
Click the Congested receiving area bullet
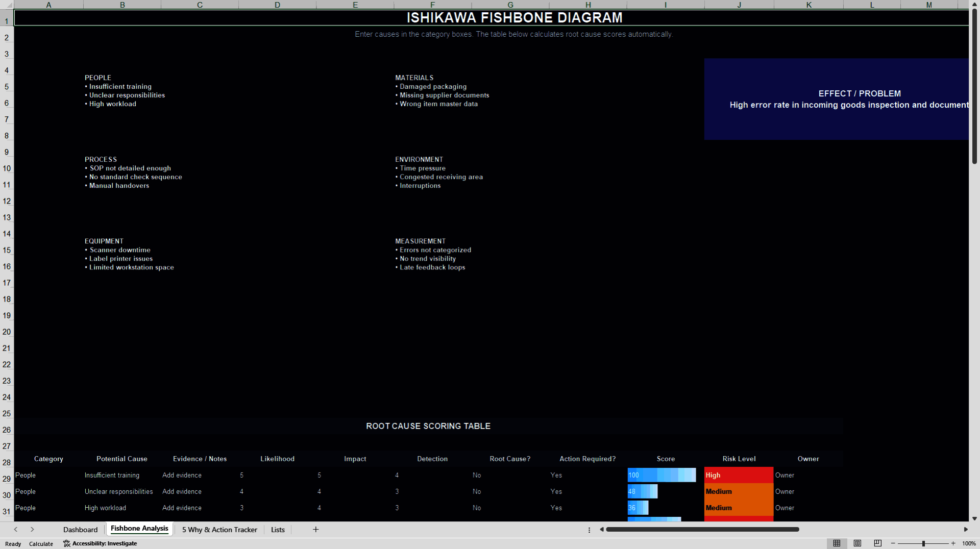pos(439,177)
